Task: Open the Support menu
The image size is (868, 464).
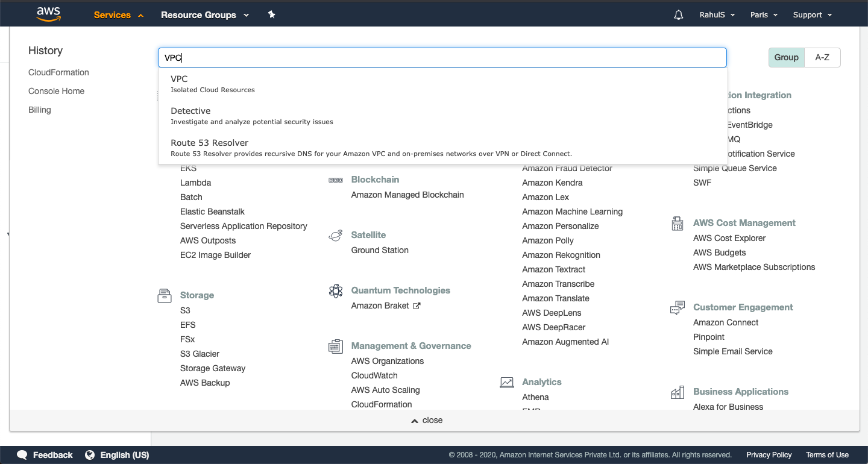Action: pyautogui.click(x=812, y=15)
